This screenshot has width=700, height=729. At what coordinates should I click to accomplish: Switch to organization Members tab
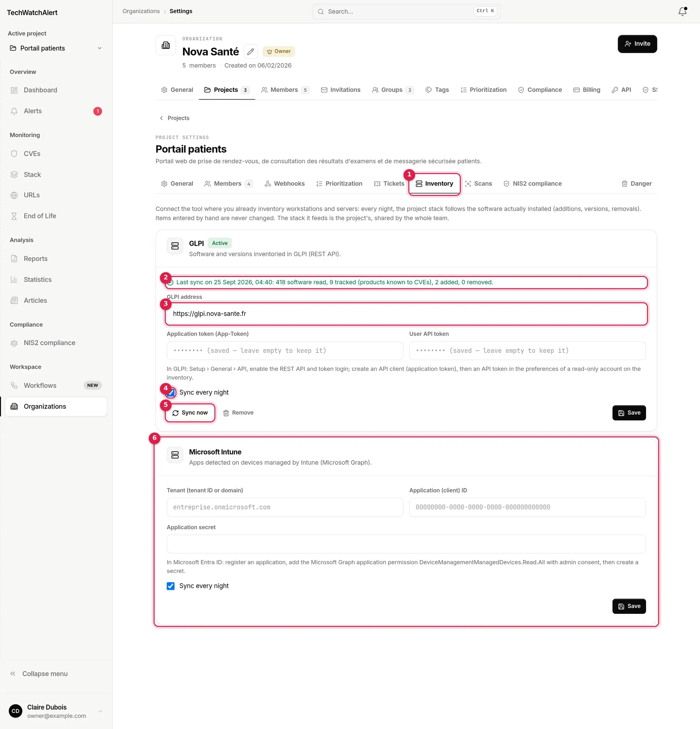[x=285, y=90]
